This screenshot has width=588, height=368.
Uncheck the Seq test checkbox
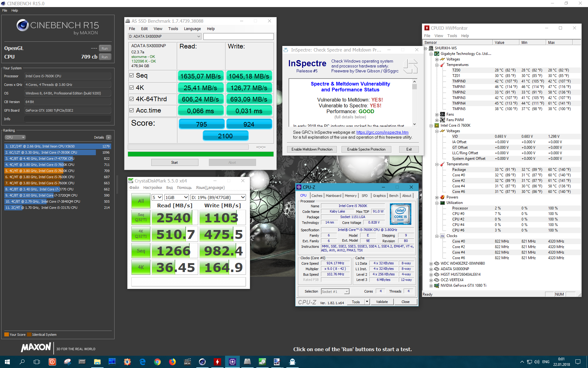click(x=132, y=75)
